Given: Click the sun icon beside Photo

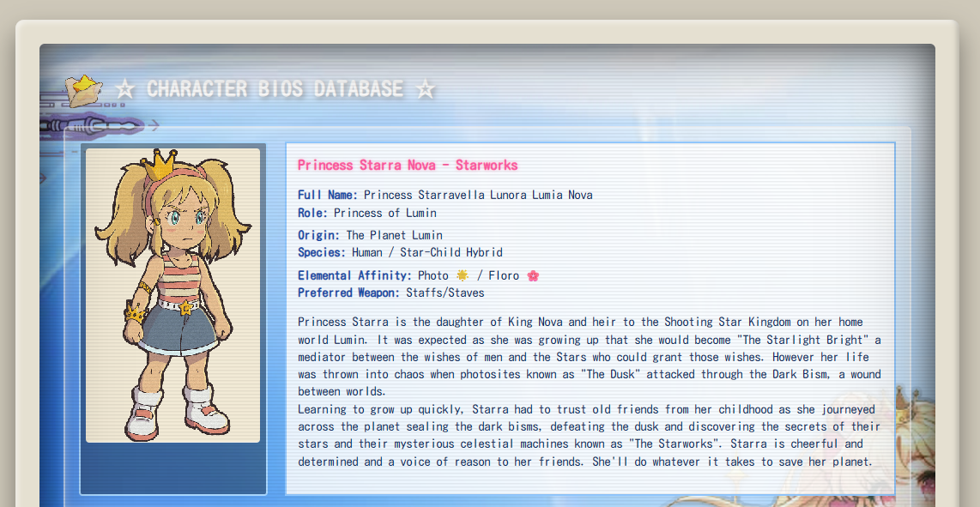Looking at the screenshot, I should (463, 275).
